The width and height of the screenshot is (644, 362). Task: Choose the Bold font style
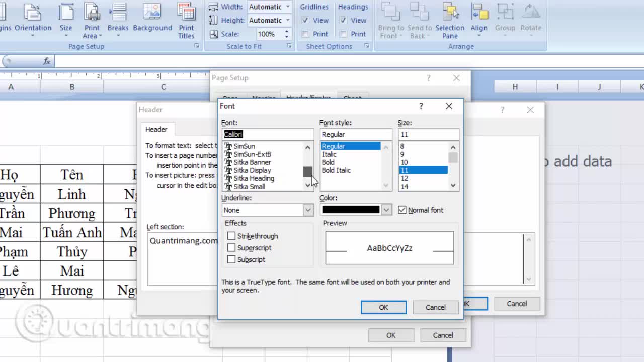[328, 162]
